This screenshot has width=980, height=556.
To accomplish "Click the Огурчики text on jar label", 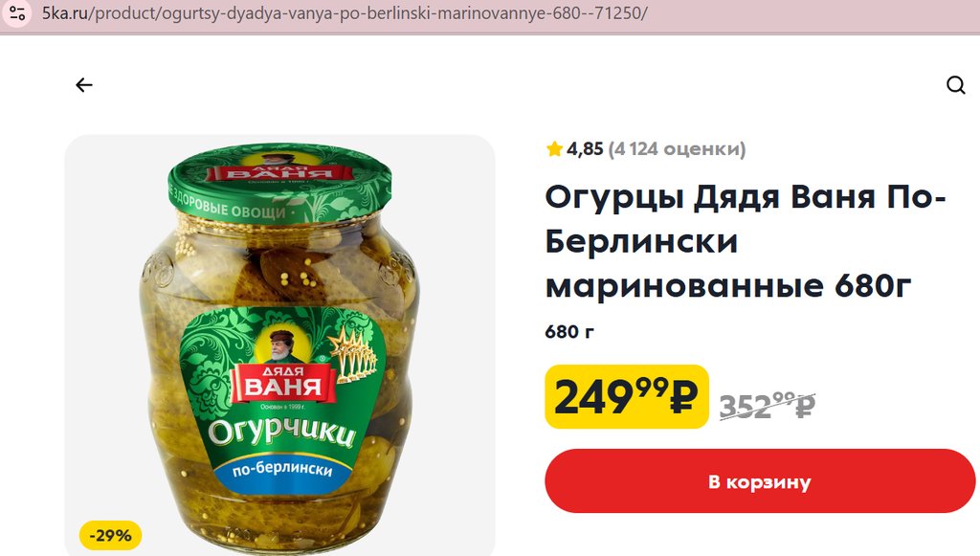I will tap(282, 432).
